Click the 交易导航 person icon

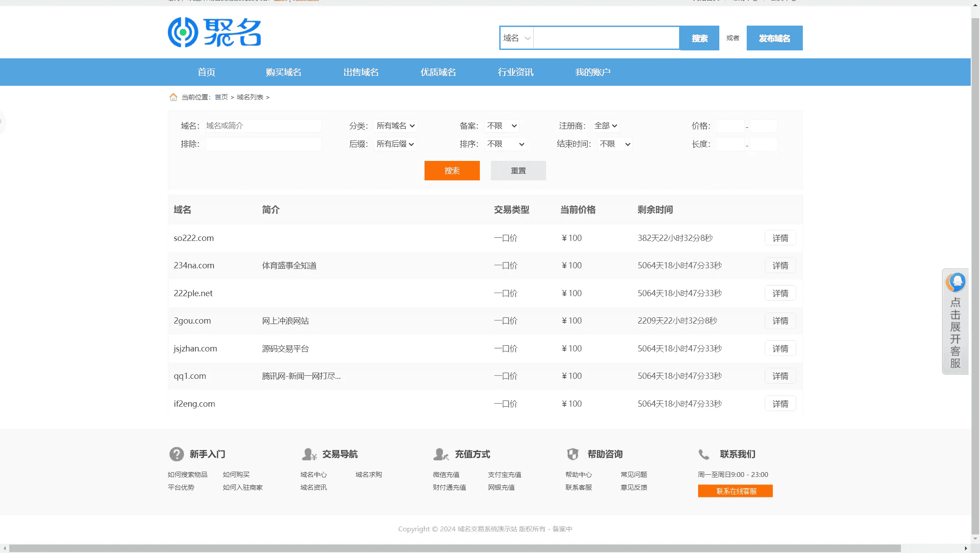309,454
